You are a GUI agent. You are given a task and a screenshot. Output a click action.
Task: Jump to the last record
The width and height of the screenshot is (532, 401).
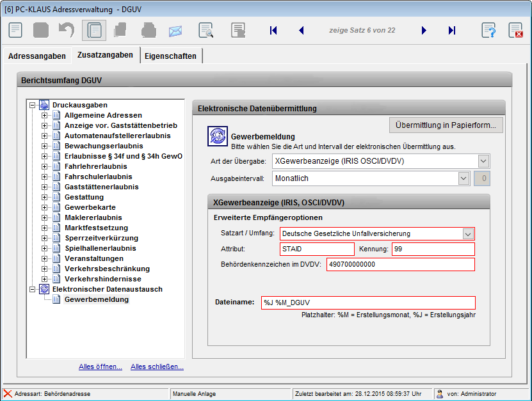[x=452, y=30]
